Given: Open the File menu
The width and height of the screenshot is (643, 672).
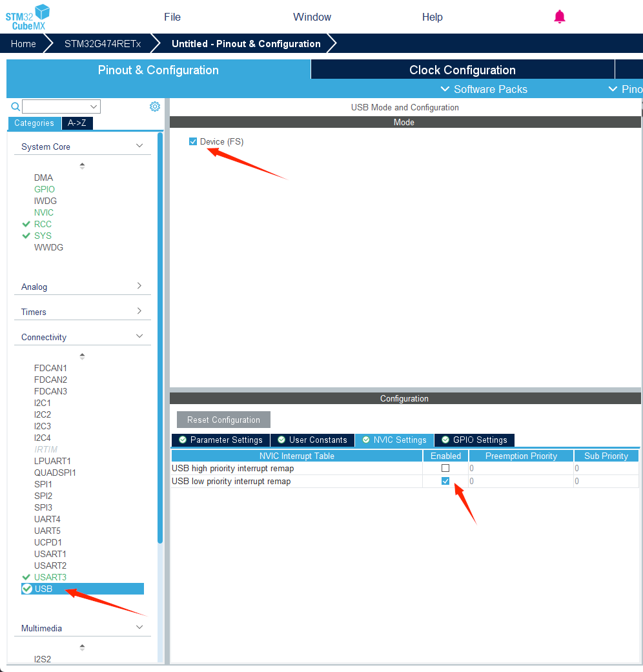Looking at the screenshot, I should [172, 17].
